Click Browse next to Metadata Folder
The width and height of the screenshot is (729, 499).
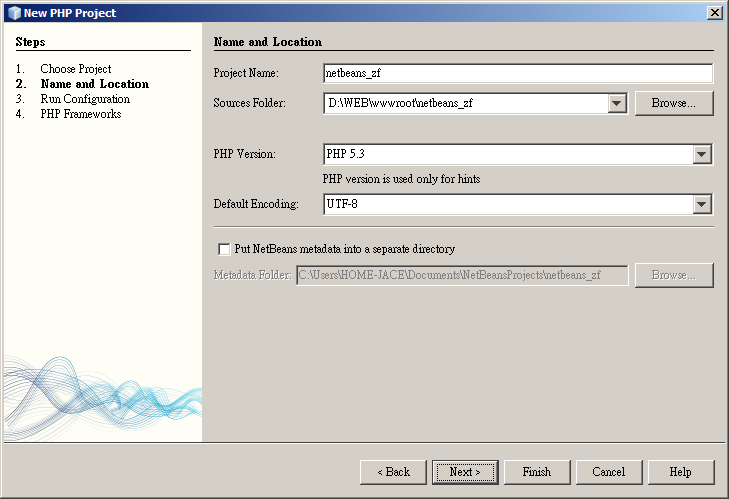click(674, 275)
